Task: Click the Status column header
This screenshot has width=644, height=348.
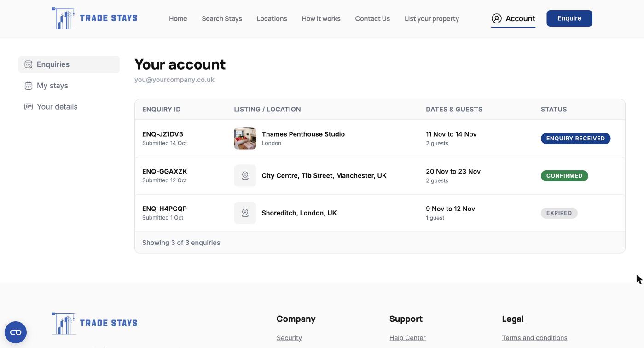Action: [554, 110]
